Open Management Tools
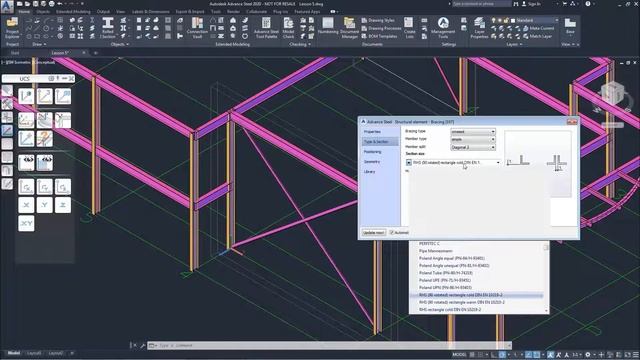 coord(443,27)
